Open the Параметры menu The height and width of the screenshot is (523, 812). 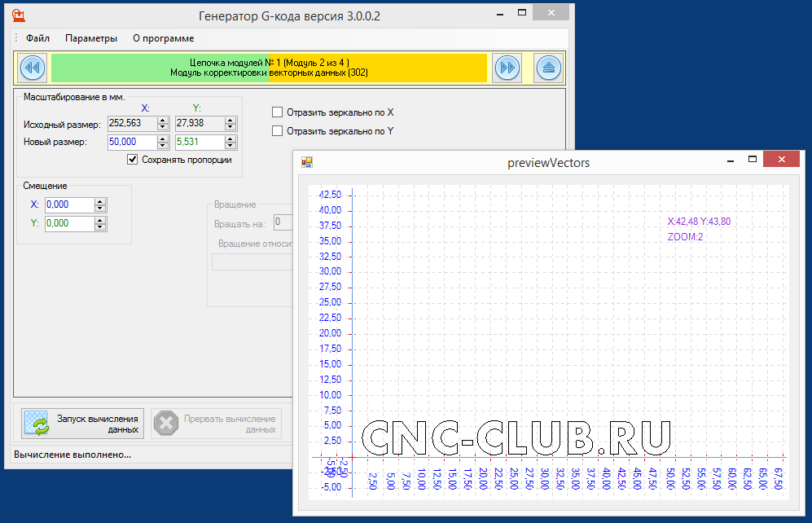tap(91, 38)
